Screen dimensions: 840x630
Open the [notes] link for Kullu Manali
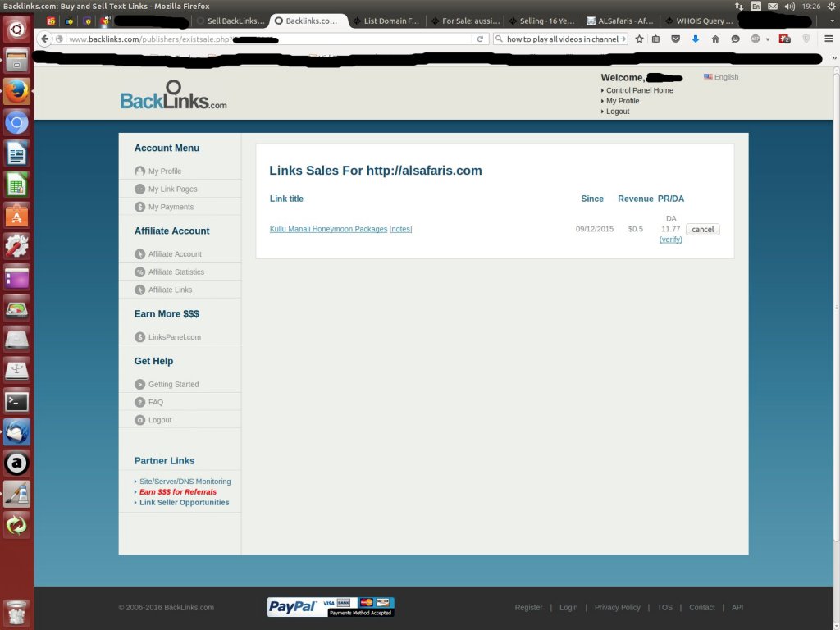coord(400,229)
